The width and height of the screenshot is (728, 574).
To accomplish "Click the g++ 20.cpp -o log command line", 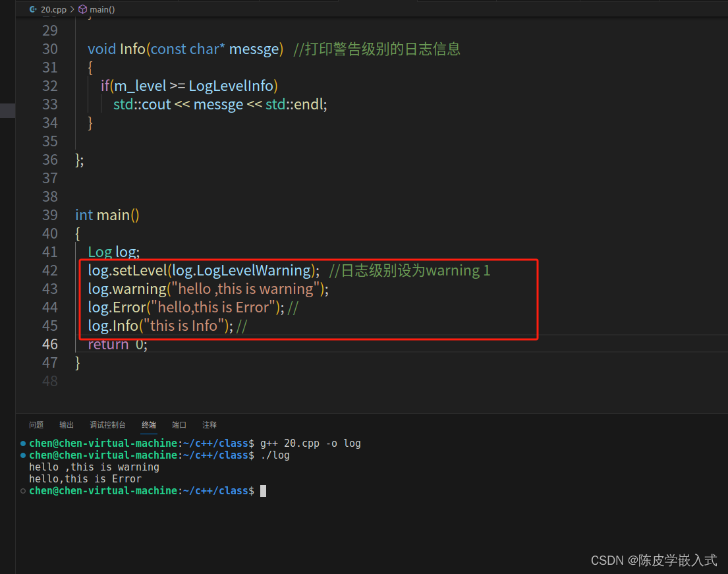I will pyautogui.click(x=310, y=443).
